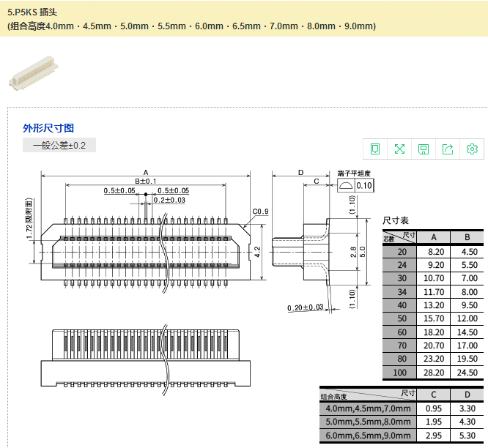Viewport: 488px width, 448px height.
Task: Click the 5.P5KS 插头 heading
Action: (38, 12)
